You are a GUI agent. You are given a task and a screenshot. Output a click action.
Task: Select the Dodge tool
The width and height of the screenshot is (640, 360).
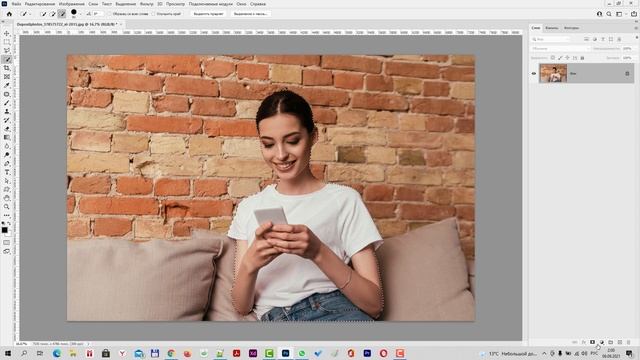pyautogui.click(x=7, y=155)
